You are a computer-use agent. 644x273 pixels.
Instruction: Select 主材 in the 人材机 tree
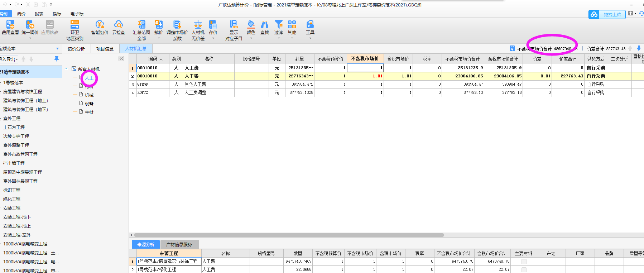(x=89, y=112)
